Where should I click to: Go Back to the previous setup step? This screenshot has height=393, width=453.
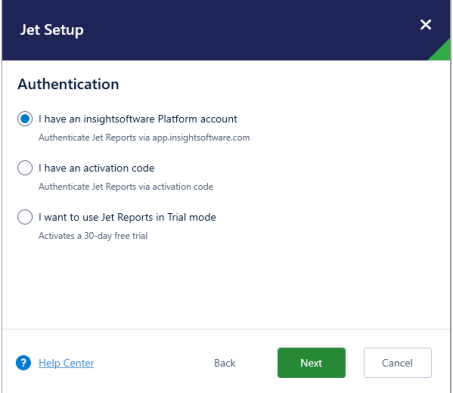(225, 363)
